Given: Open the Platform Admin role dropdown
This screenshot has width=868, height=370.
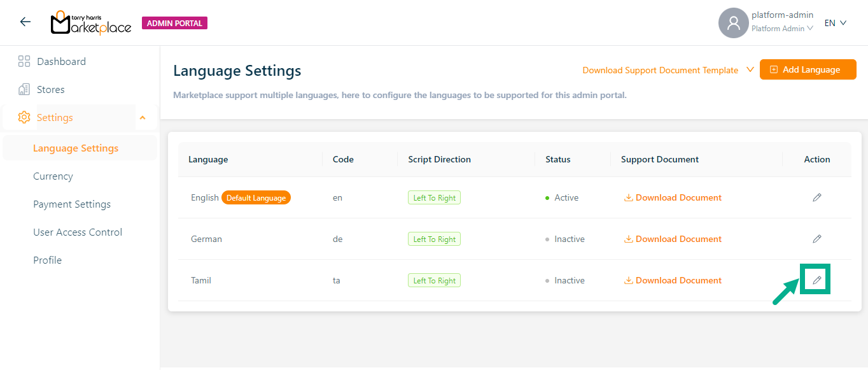Looking at the screenshot, I should (x=782, y=29).
